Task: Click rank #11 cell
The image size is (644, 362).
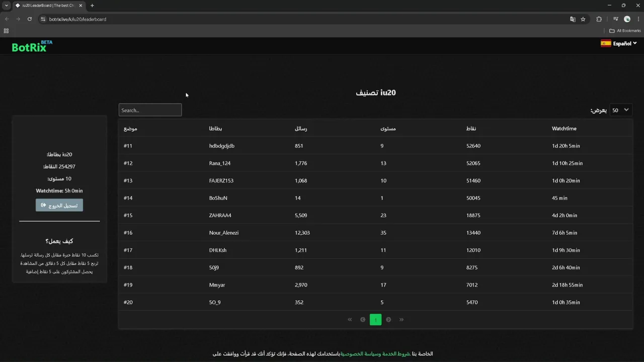Action: [128, 146]
